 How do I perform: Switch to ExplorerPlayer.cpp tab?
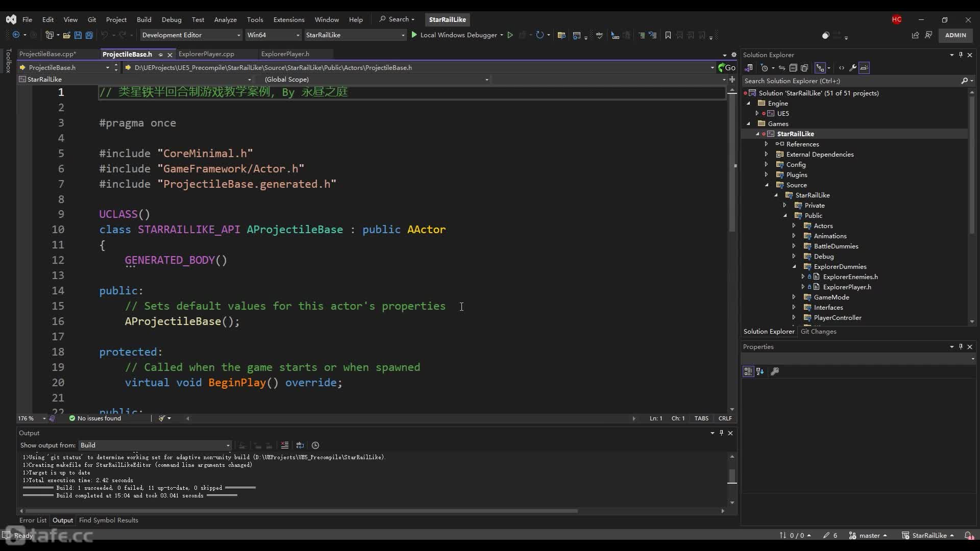click(x=206, y=54)
